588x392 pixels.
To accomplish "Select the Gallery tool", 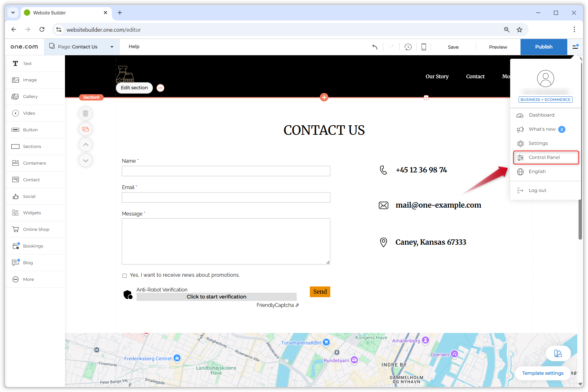I will pos(30,96).
